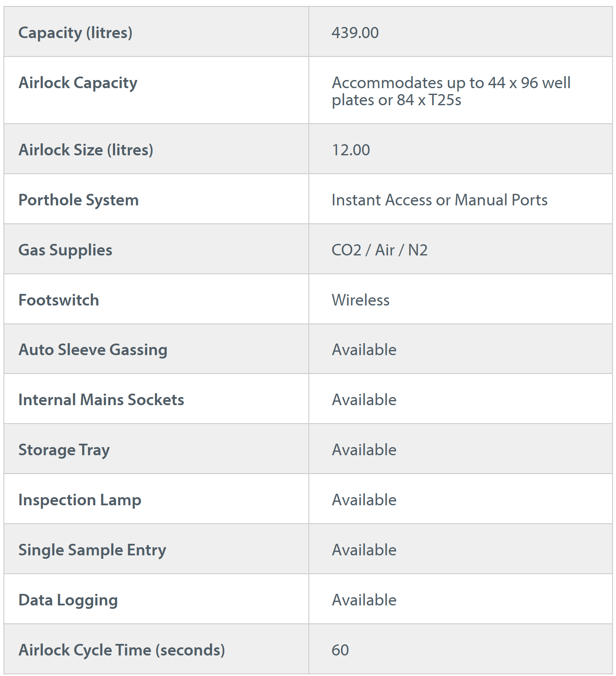Click the Capacity (litres) row label
The width and height of the screenshot is (616, 676).
(75, 33)
